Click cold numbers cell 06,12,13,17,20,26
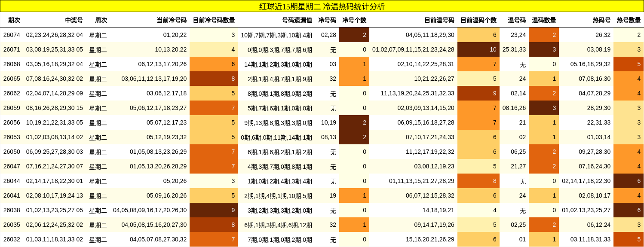The image size is (644, 247). click(163, 64)
